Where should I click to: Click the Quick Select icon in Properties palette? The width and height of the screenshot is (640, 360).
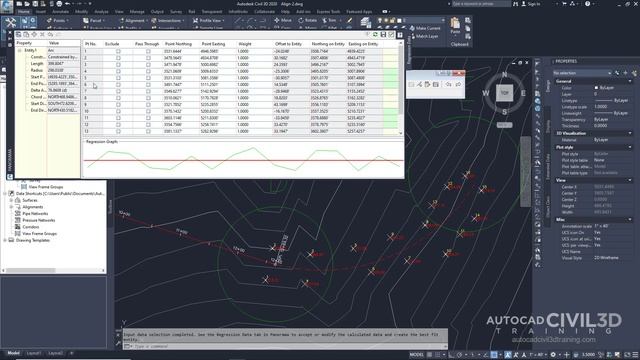coord(634,73)
